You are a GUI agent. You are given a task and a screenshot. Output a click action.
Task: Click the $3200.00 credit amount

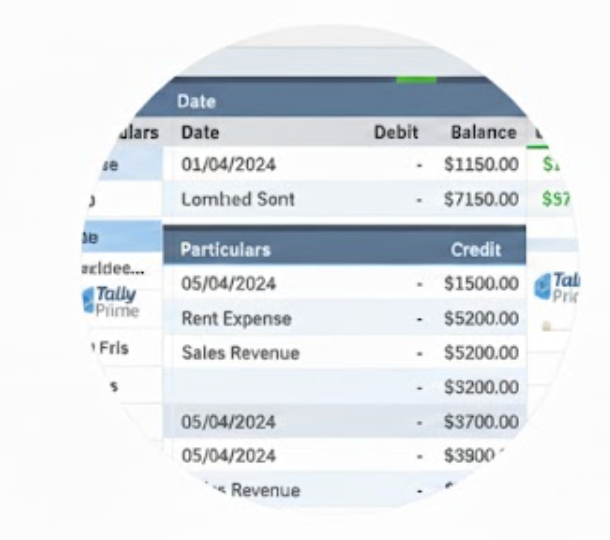(x=482, y=387)
